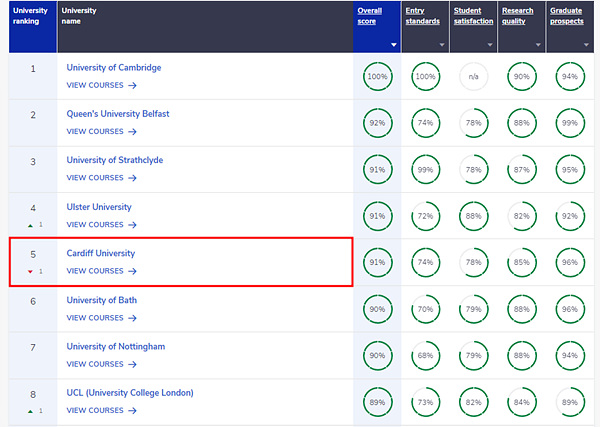The height and width of the screenshot is (427, 600).
Task: Click rank number 7 in ranking column
Action: [33, 347]
